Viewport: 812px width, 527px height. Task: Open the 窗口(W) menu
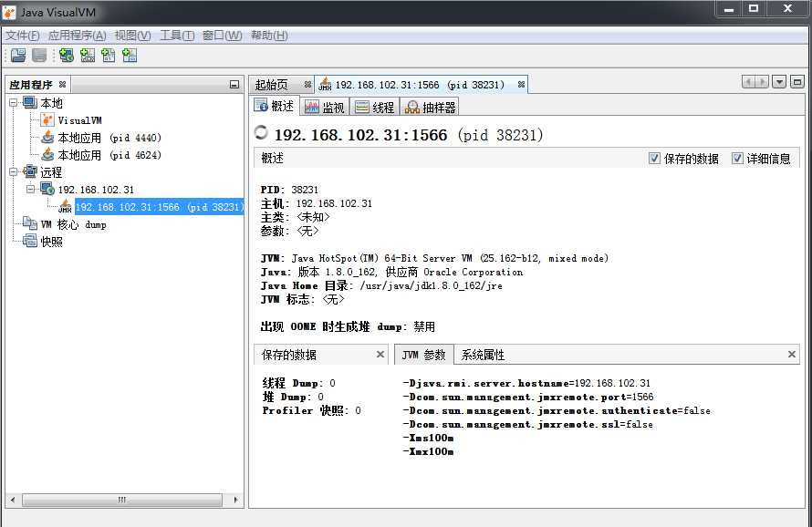point(223,36)
